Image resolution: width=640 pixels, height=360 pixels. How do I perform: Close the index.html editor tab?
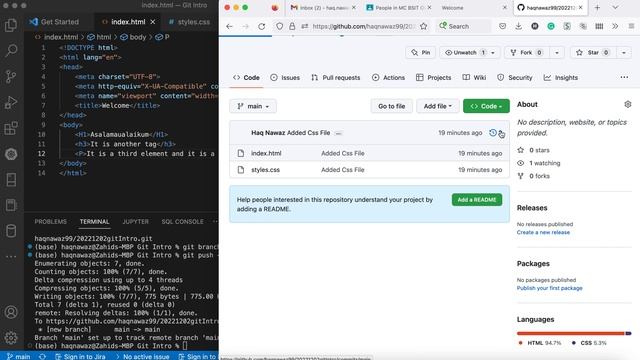tap(153, 22)
